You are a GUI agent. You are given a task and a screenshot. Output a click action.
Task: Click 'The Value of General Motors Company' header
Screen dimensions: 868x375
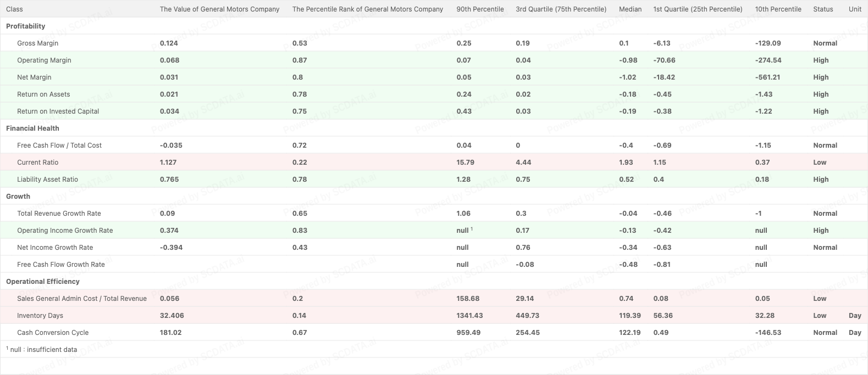(219, 9)
